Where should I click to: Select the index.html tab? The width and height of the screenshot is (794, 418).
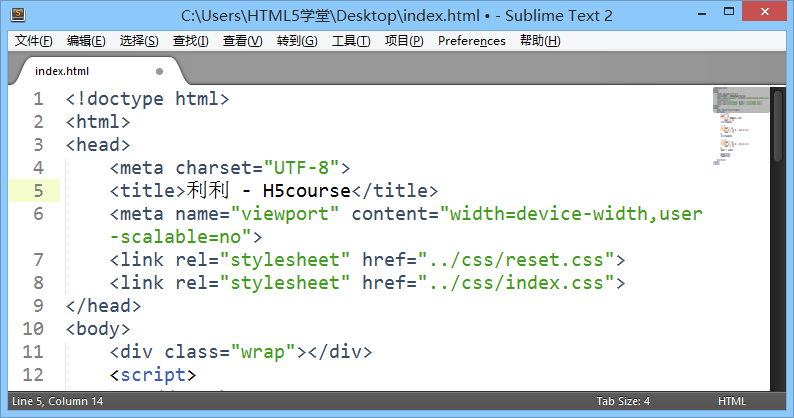[x=99, y=71]
